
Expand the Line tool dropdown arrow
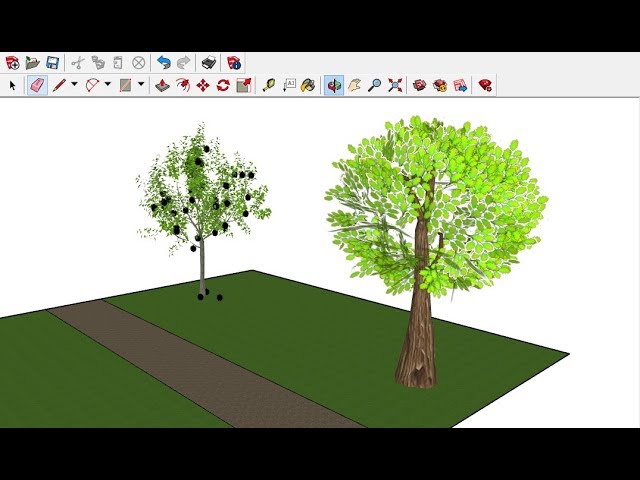74,84
